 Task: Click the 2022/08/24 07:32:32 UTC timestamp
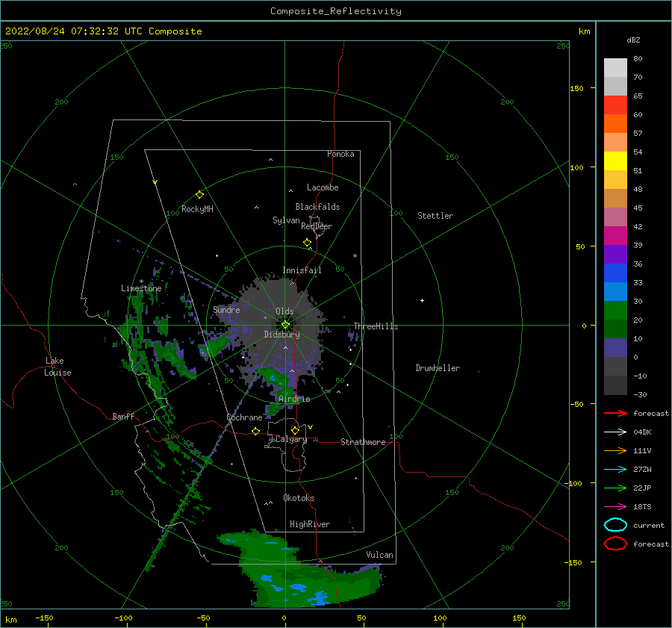click(x=74, y=31)
